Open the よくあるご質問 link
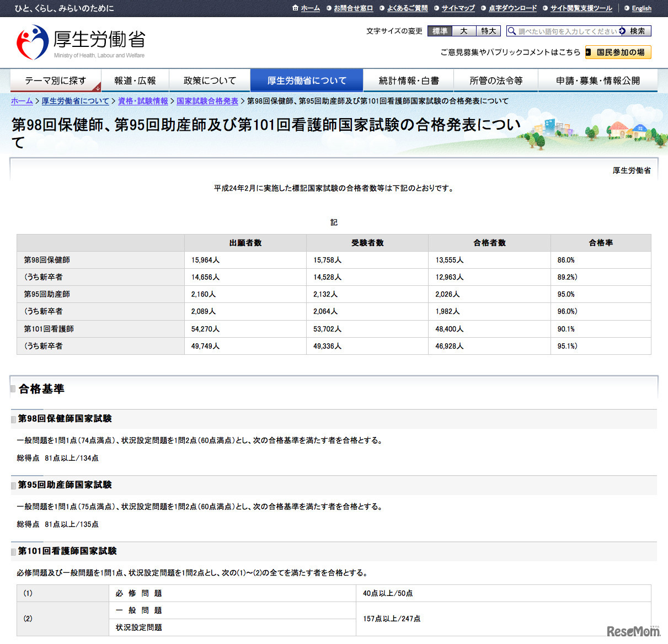 (x=407, y=8)
